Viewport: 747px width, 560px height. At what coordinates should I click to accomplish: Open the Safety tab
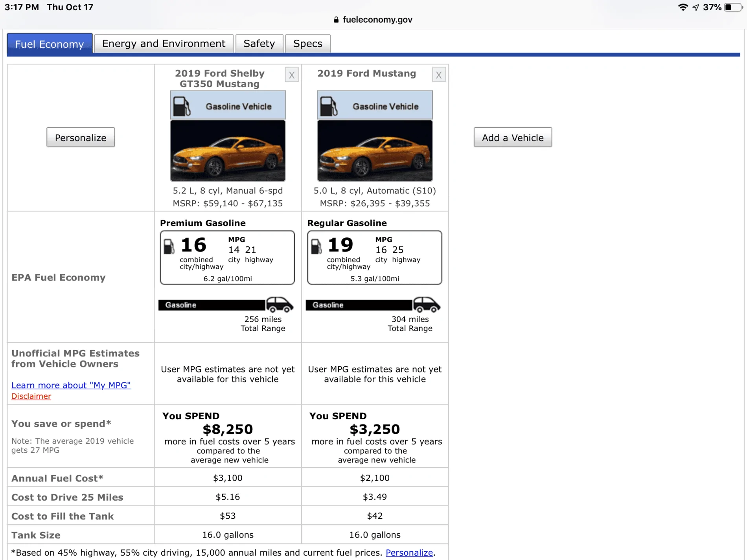pyautogui.click(x=259, y=43)
